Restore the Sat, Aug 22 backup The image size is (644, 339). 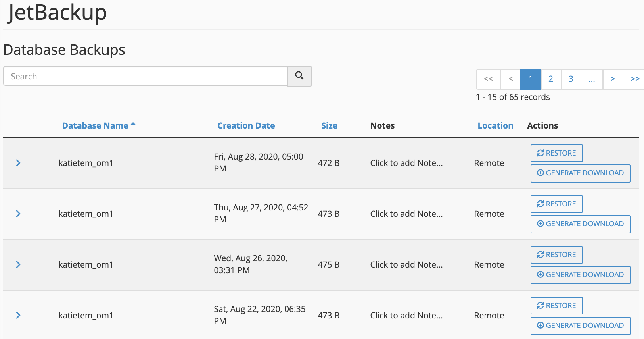tap(557, 306)
